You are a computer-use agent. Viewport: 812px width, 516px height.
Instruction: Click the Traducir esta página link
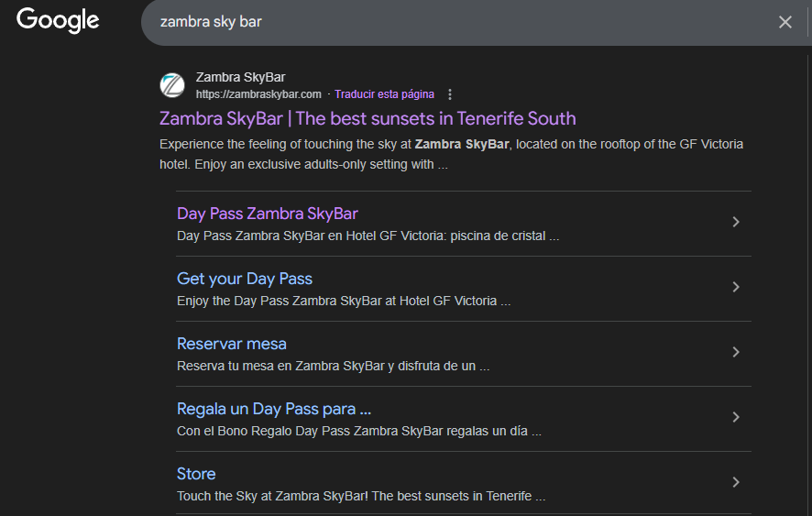[x=384, y=94]
